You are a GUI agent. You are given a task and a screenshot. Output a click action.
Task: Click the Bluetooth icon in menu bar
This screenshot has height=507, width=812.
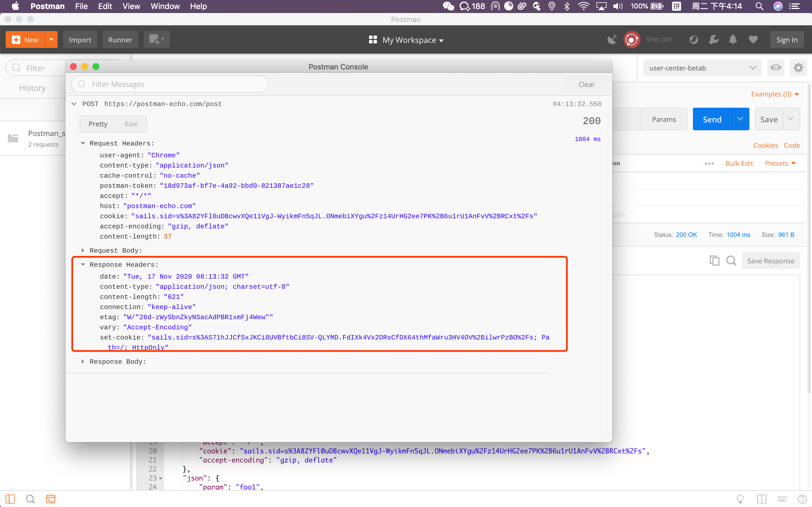point(567,6)
